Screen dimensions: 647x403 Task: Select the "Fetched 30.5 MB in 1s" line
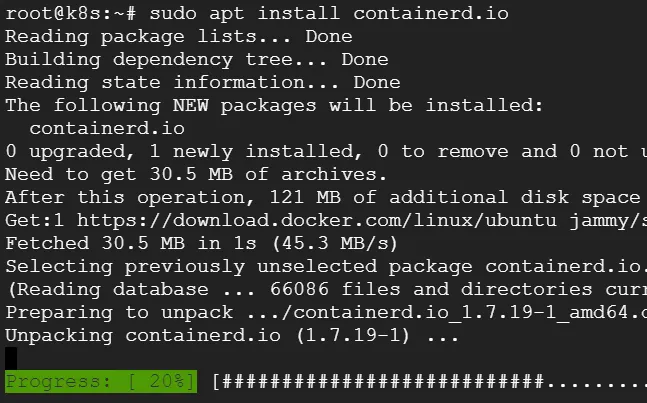[x=202, y=243]
